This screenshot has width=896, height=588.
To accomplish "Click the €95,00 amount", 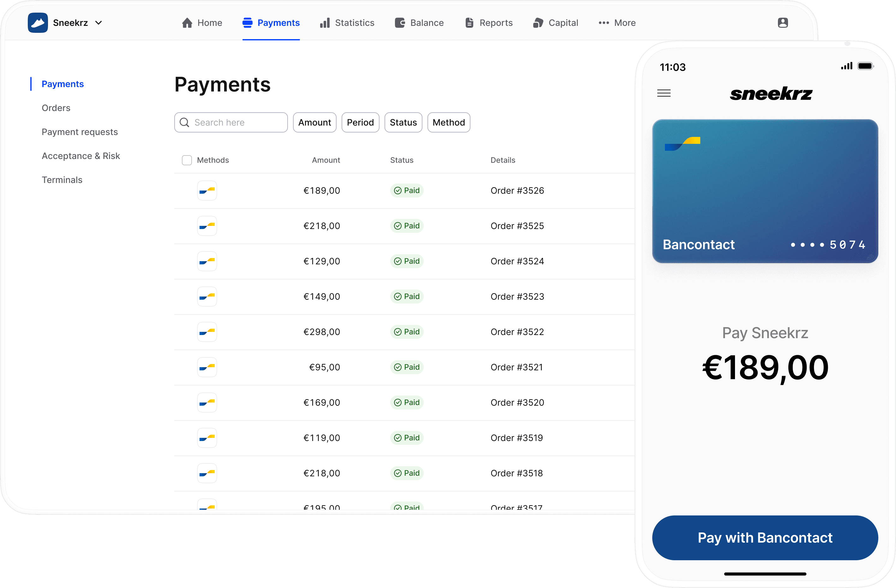I will click(x=325, y=367).
